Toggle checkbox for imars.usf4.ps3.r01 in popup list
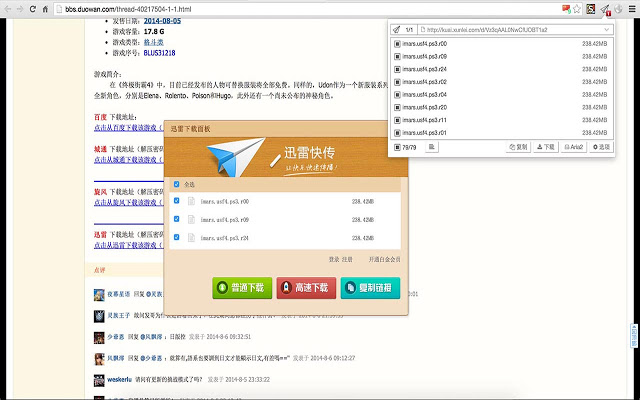640x400 pixels. (x=397, y=133)
